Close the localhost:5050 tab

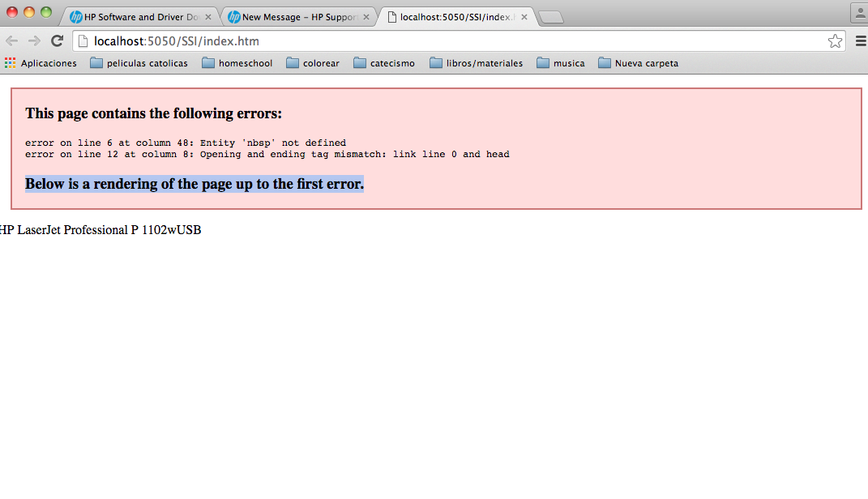pos(524,17)
